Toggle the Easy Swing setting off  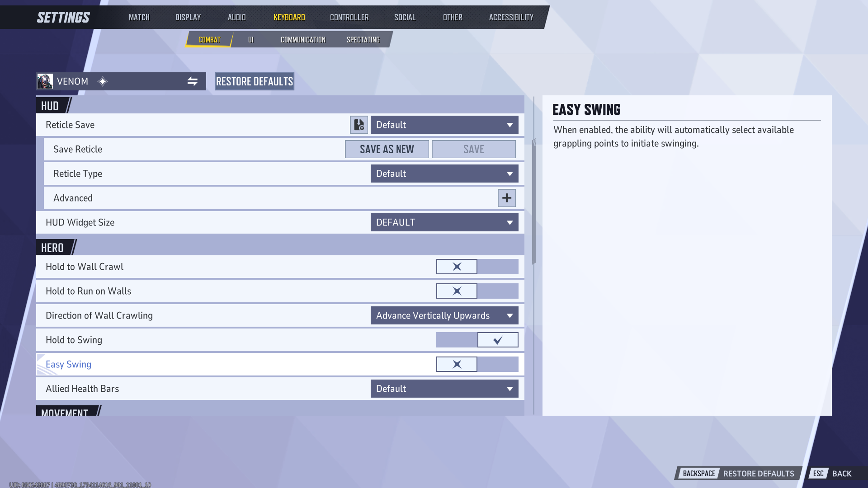point(457,364)
